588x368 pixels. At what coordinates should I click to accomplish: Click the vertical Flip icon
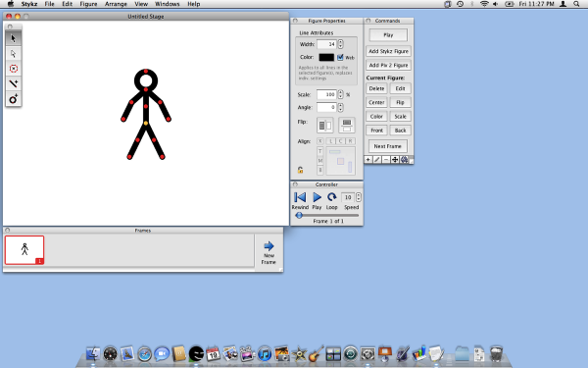click(347, 126)
